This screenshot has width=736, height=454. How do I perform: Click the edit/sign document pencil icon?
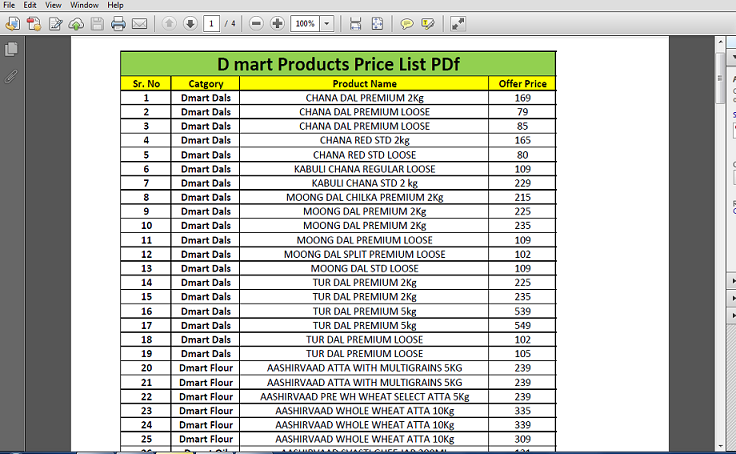55,23
